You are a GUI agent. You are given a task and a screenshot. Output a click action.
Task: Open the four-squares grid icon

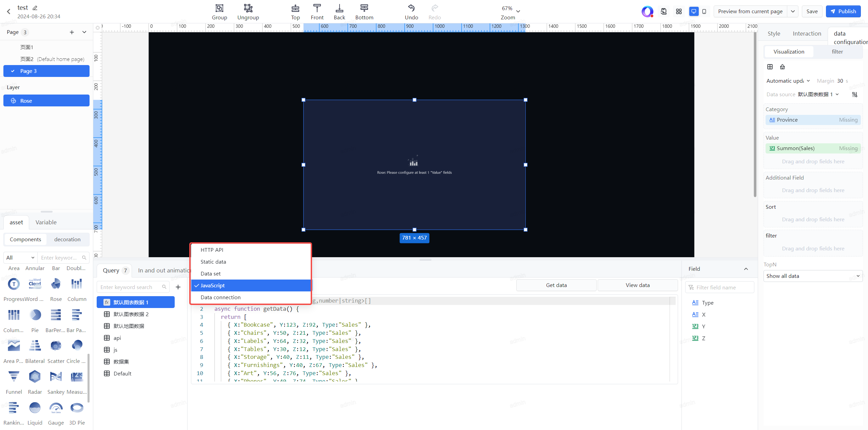point(679,12)
